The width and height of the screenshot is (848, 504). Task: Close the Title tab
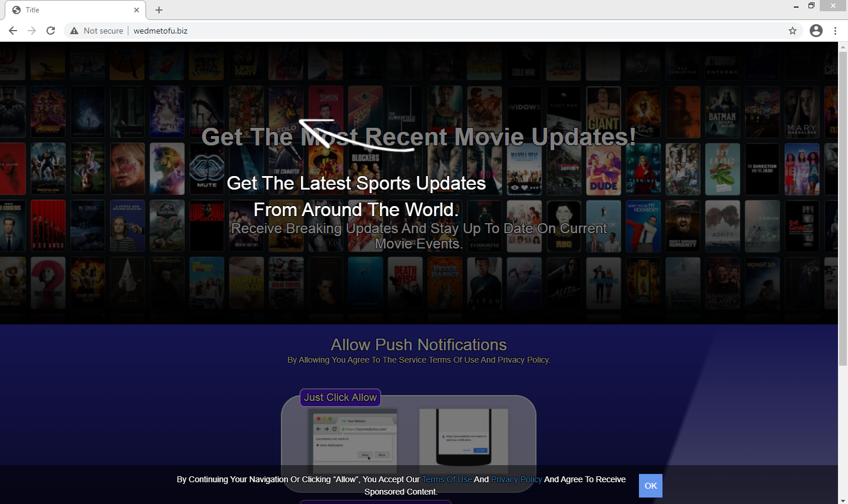tap(137, 10)
